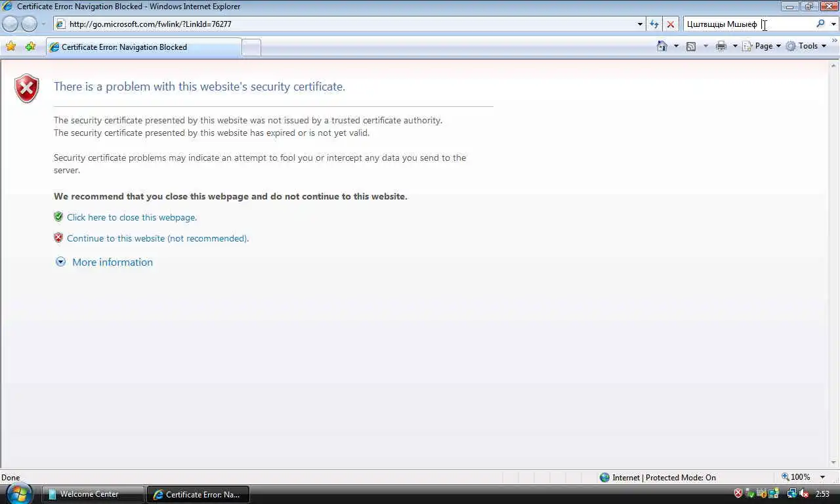840x504 pixels.
Task: Expand the address bar history dropdown
Action: (x=640, y=24)
